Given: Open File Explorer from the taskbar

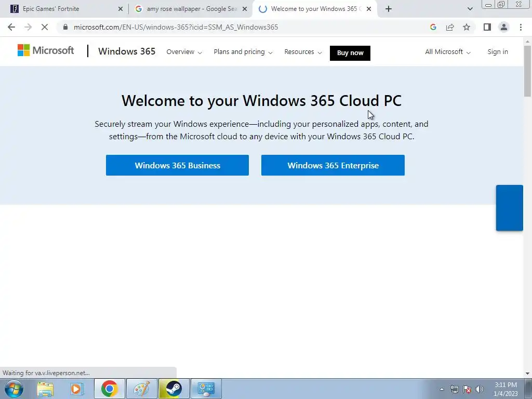Looking at the screenshot, I should click(45, 389).
